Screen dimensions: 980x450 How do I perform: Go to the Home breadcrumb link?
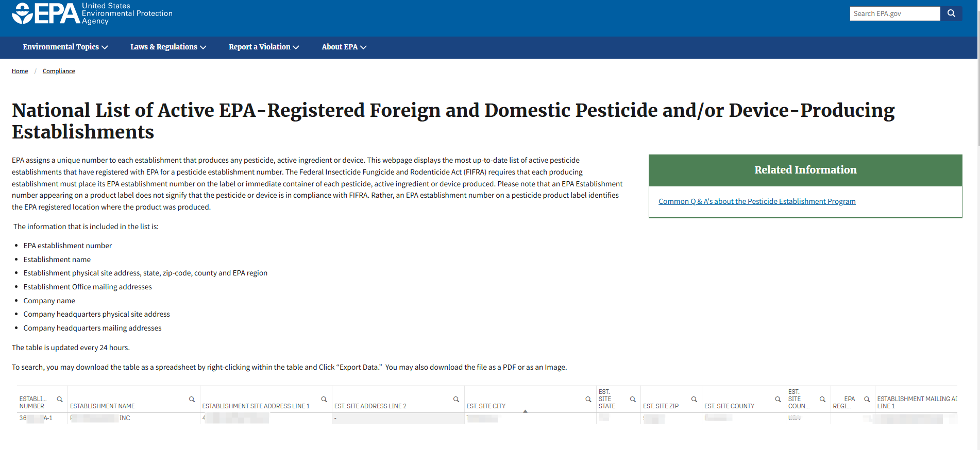coord(20,71)
